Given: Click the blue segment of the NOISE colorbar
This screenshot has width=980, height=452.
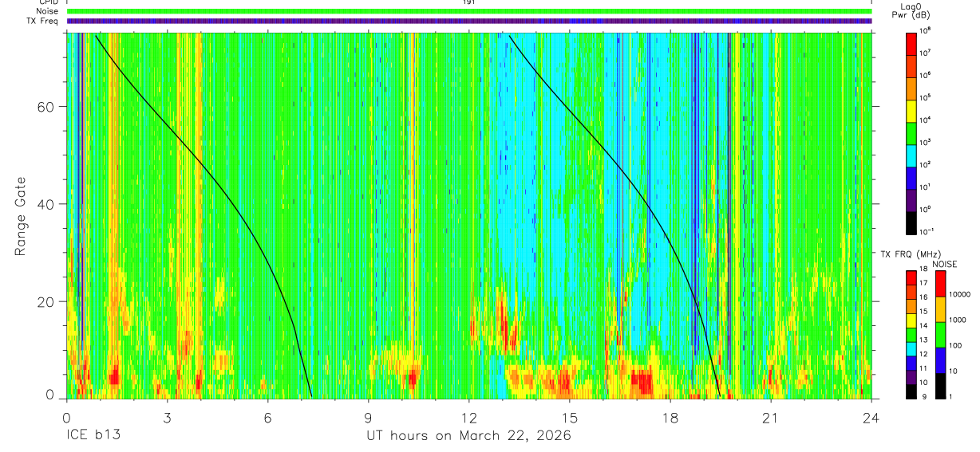Looking at the screenshot, I should coord(940,360).
